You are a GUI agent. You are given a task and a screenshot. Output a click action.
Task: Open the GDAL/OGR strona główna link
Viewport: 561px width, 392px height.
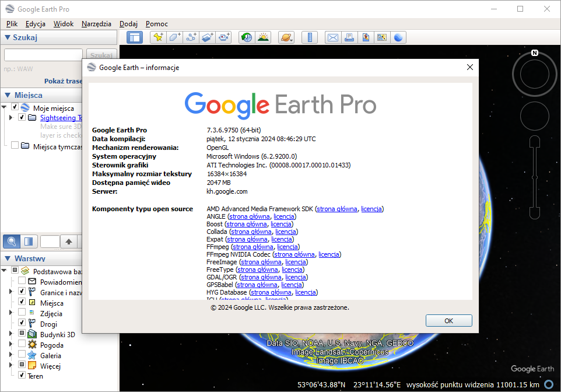[x=261, y=277]
